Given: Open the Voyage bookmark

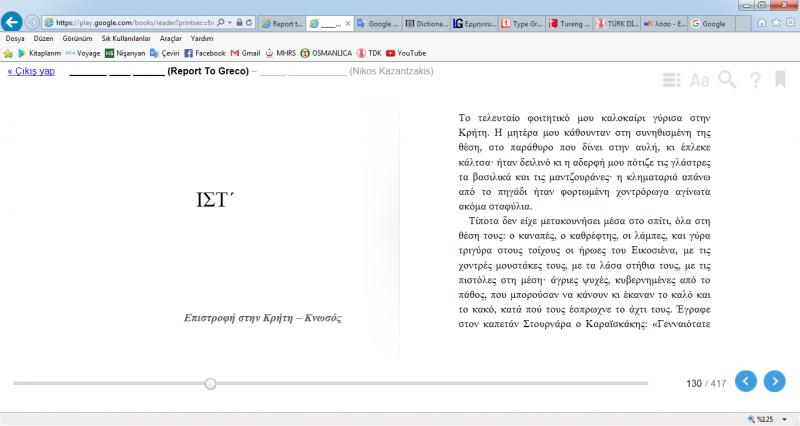Looking at the screenshot, I should (x=83, y=53).
